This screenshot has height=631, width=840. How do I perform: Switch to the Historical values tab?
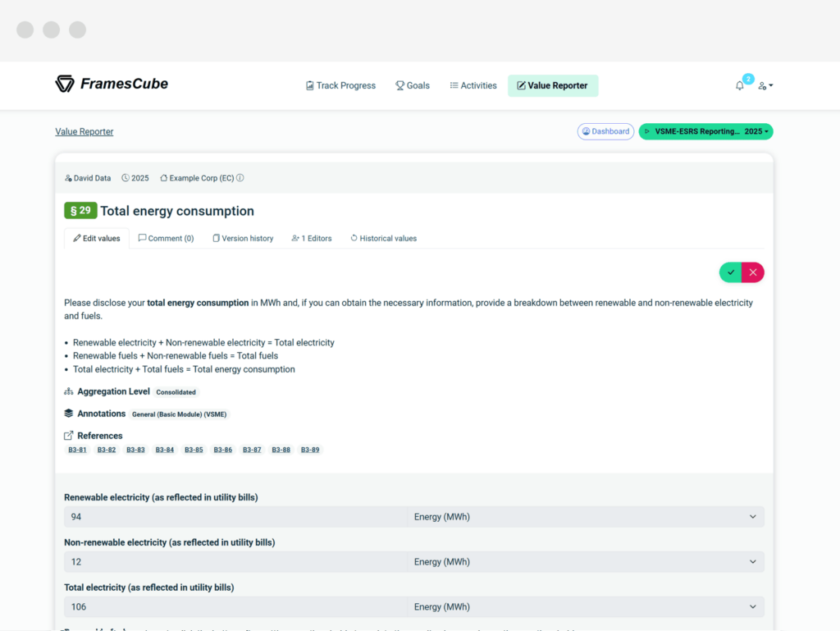point(384,238)
